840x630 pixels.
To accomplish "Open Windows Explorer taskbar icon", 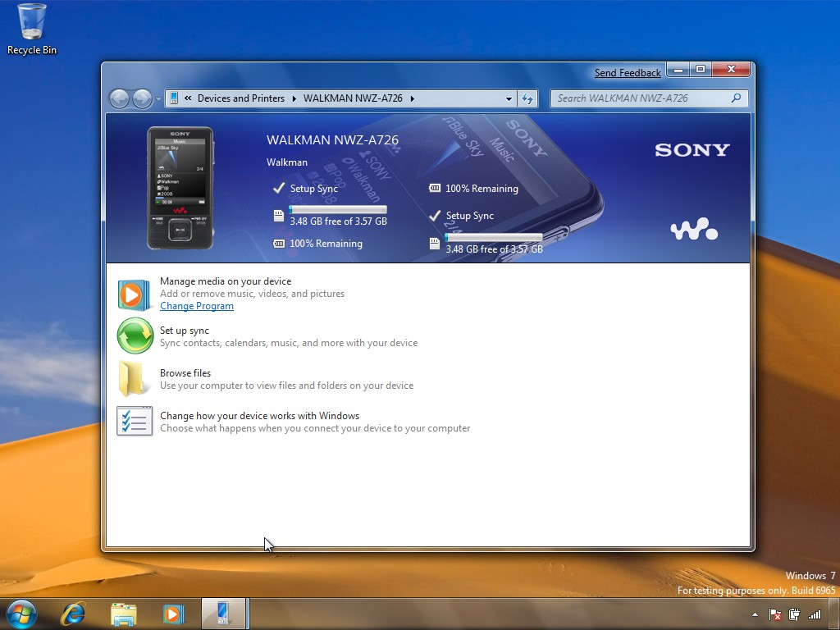I will [x=123, y=614].
